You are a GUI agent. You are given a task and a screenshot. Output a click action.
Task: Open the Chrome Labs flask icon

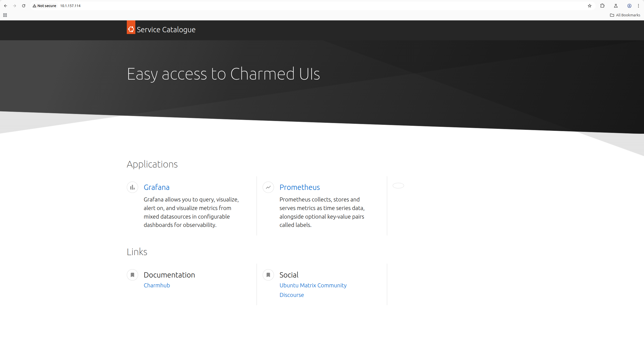(x=616, y=6)
